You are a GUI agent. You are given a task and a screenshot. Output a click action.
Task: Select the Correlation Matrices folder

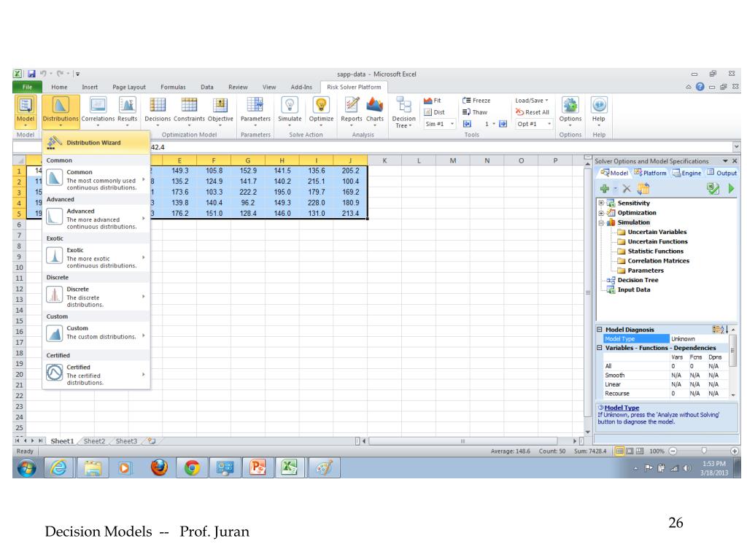(x=653, y=261)
